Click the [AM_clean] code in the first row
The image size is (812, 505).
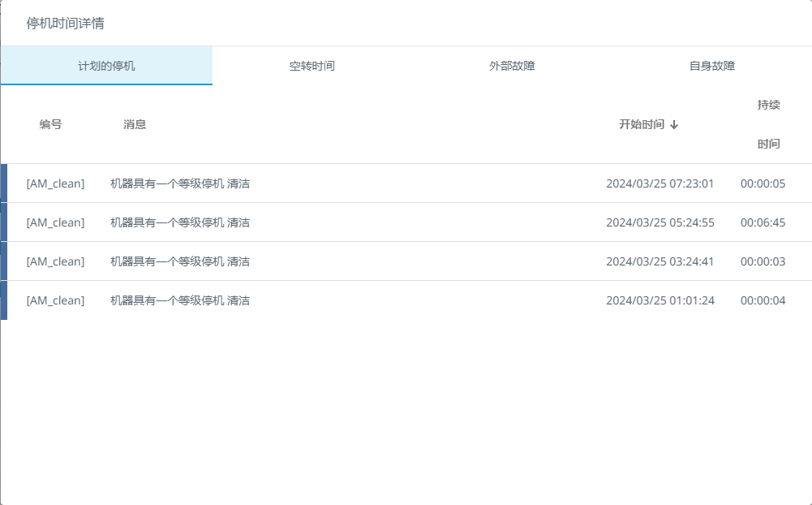[54, 183]
